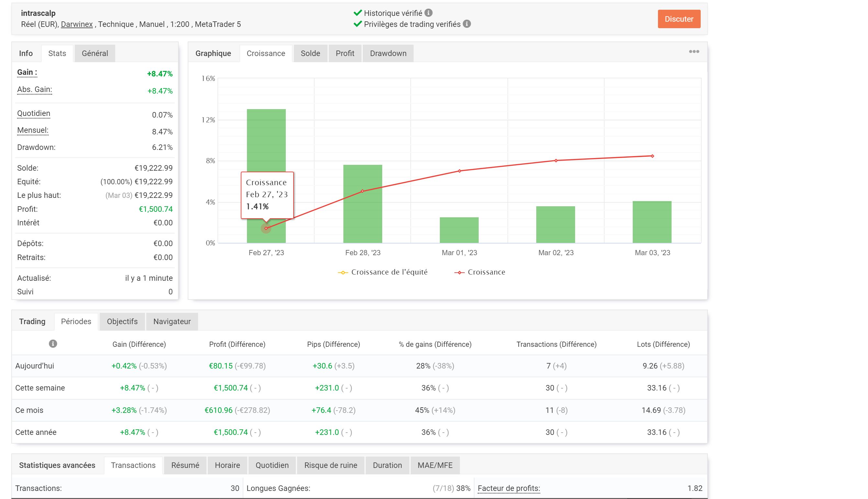This screenshot has width=868, height=499.
Task: Click info icon next to Historique vérifié
Action: pos(428,13)
